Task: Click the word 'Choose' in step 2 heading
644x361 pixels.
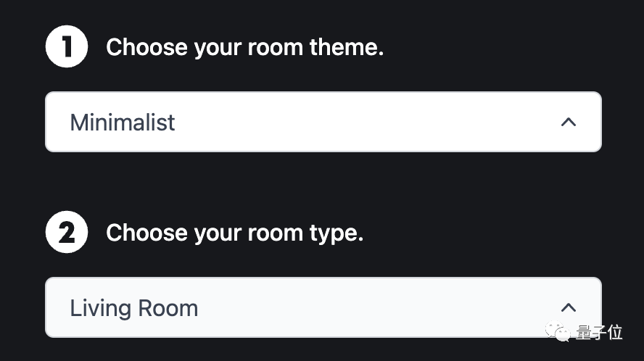Action: coord(147,233)
